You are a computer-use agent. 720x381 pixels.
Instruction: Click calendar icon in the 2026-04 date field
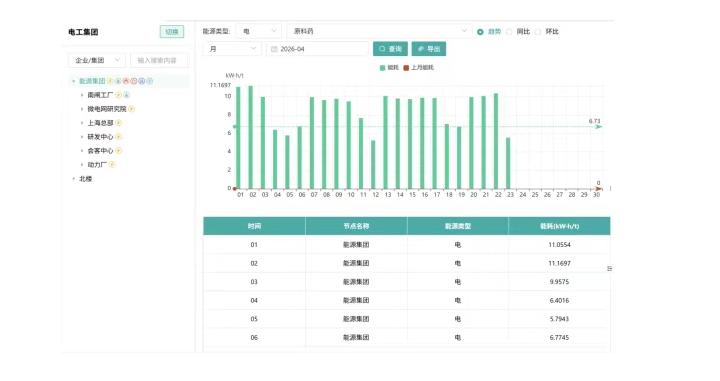pos(274,49)
